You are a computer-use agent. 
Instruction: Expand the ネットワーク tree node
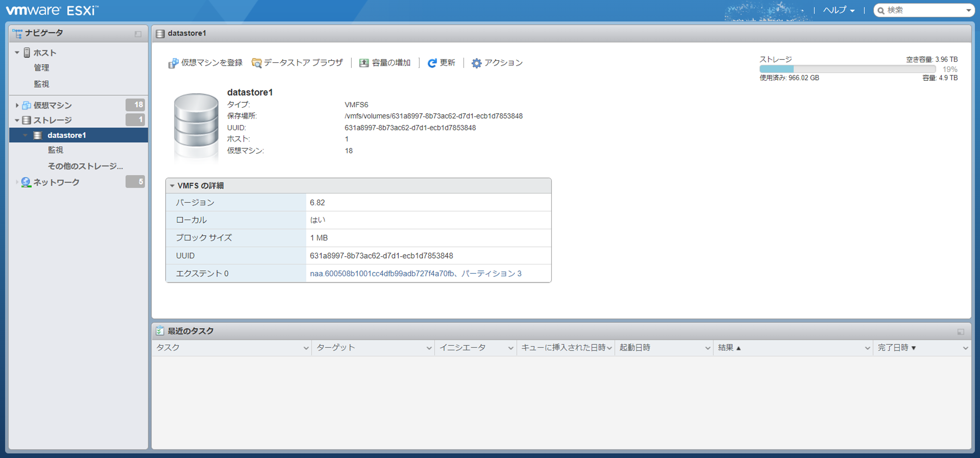pos(17,182)
